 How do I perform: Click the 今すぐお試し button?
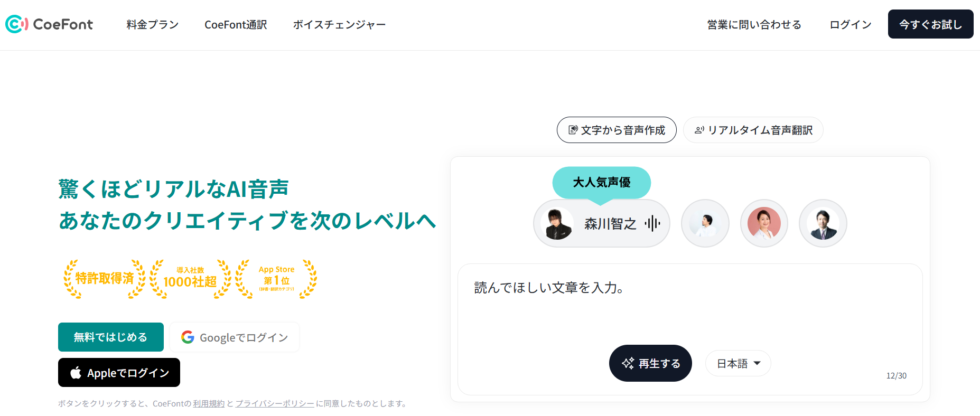click(x=930, y=24)
